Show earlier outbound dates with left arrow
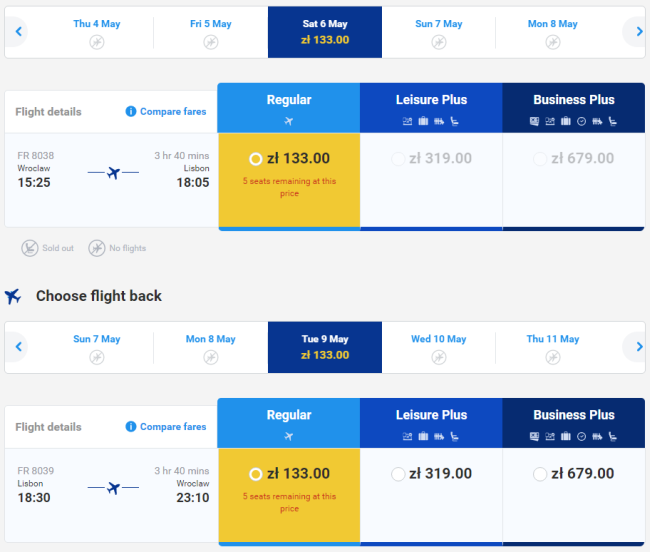The image size is (650, 552). 17,32
